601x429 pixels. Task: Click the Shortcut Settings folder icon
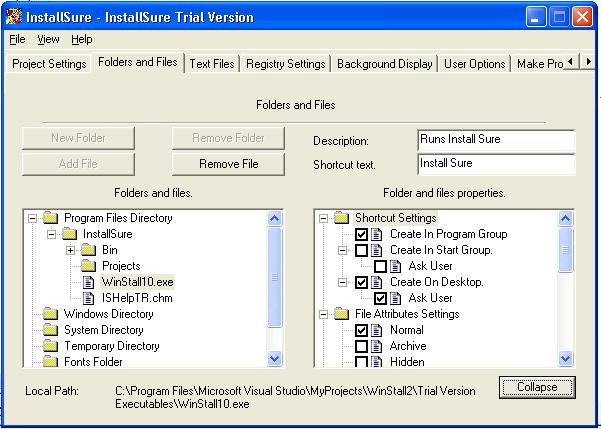342,218
